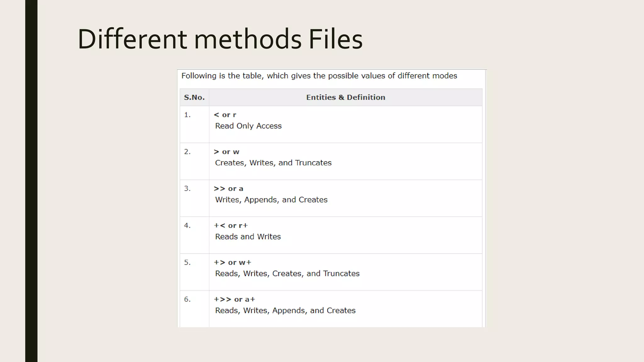Click the slide title 'Different methods Files'
The image size is (644, 362).
(220, 39)
